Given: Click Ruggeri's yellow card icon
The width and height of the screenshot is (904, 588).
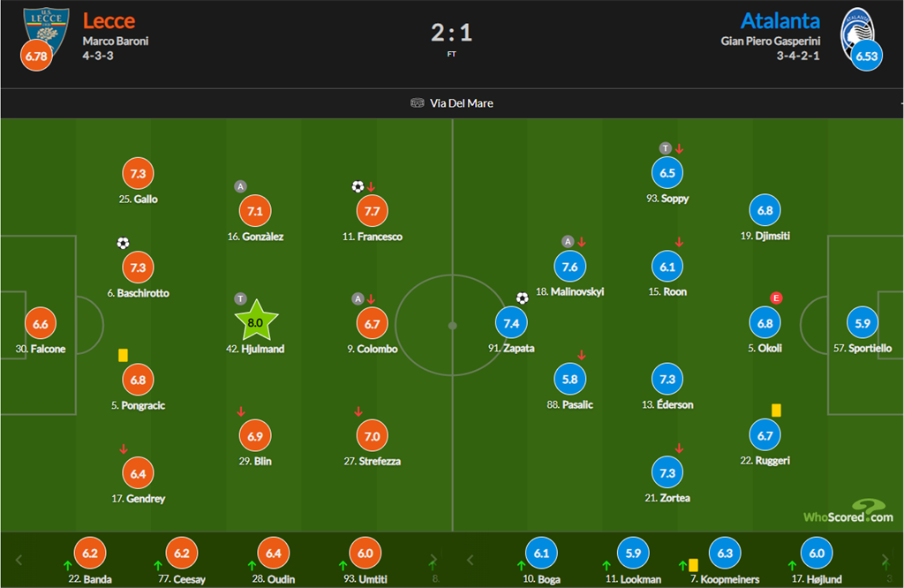Looking at the screenshot, I should (x=777, y=410).
